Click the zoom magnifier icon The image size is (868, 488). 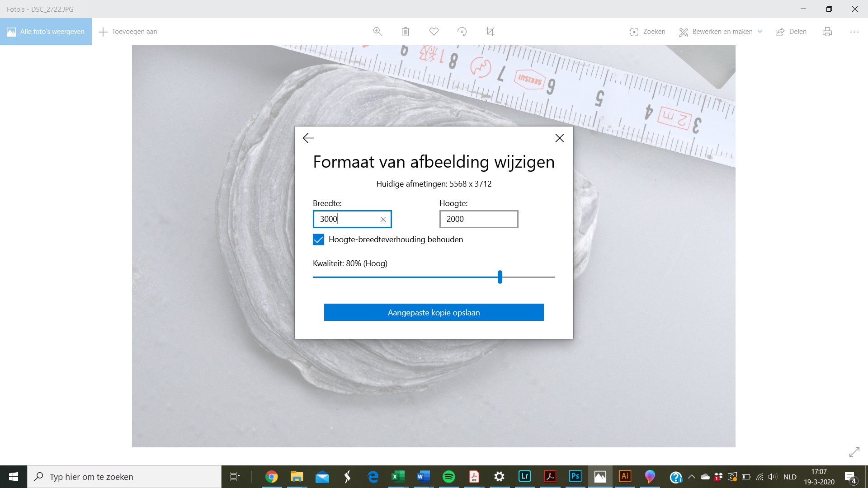tap(377, 32)
